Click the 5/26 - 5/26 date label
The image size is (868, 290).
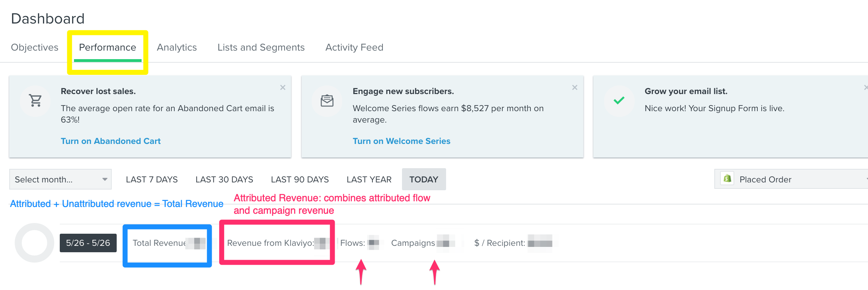[x=88, y=243]
